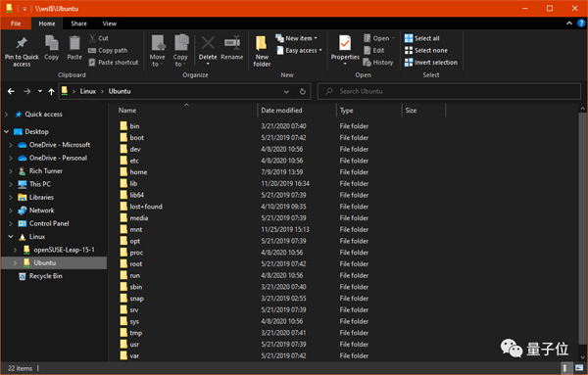Click the Refresh icon beside address bar
The image size is (588, 375).
[303, 91]
